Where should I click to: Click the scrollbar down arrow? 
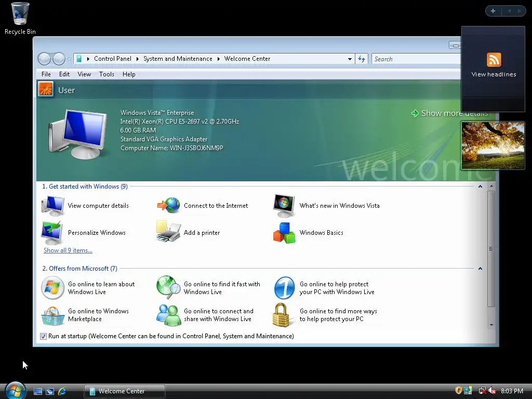click(491, 325)
